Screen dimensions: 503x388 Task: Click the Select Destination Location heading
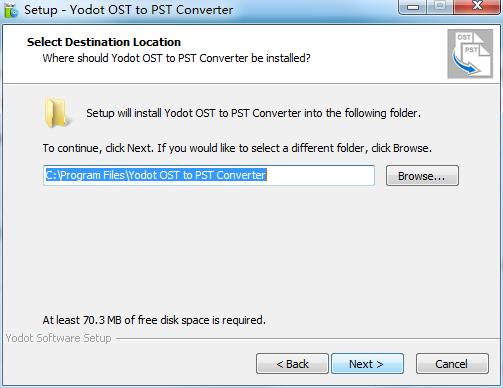104,42
